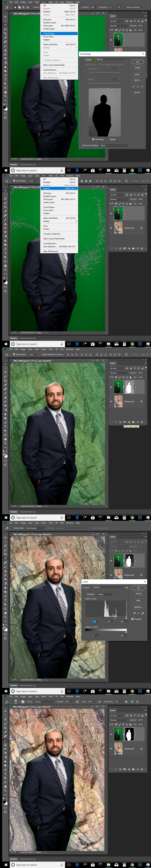Pick the Subtract from Sample eyedropper in Color Range
This screenshot has width=151, height=868.
point(142,86)
